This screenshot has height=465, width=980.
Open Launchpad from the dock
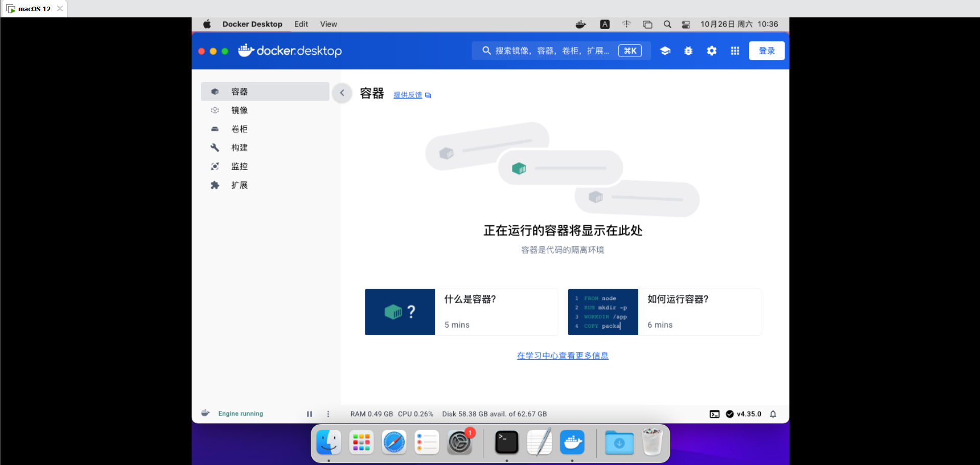pyautogui.click(x=361, y=443)
